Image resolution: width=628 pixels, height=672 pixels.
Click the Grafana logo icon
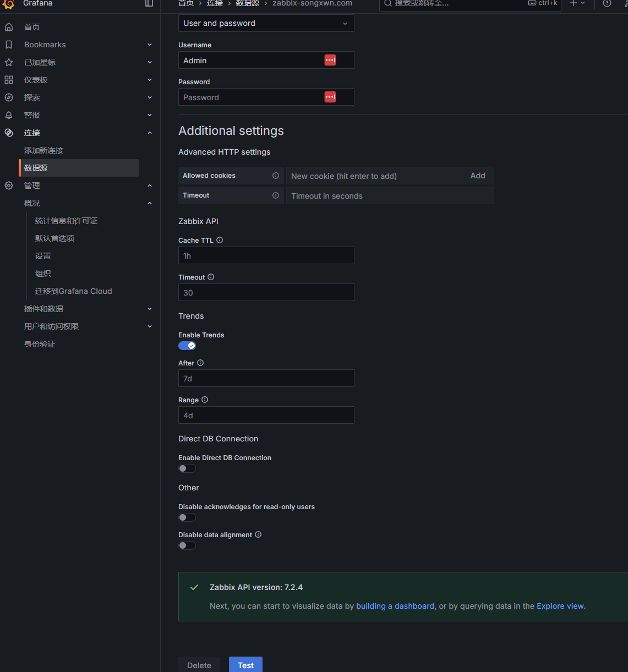click(x=8, y=4)
